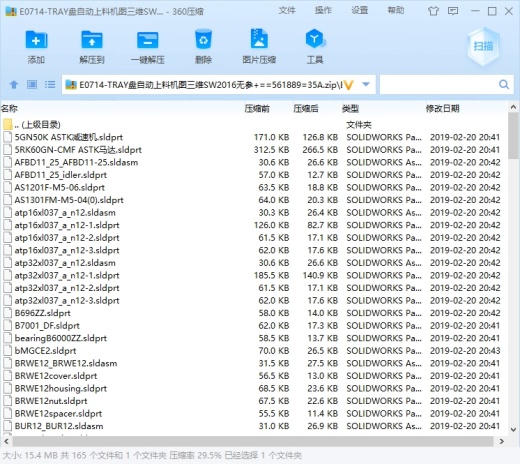Sort by 压缩后 column header
The height and width of the screenshot is (464, 520).
306,109
